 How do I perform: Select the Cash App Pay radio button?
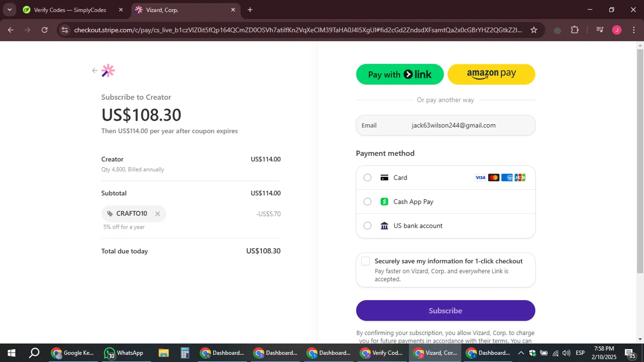[368, 202]
